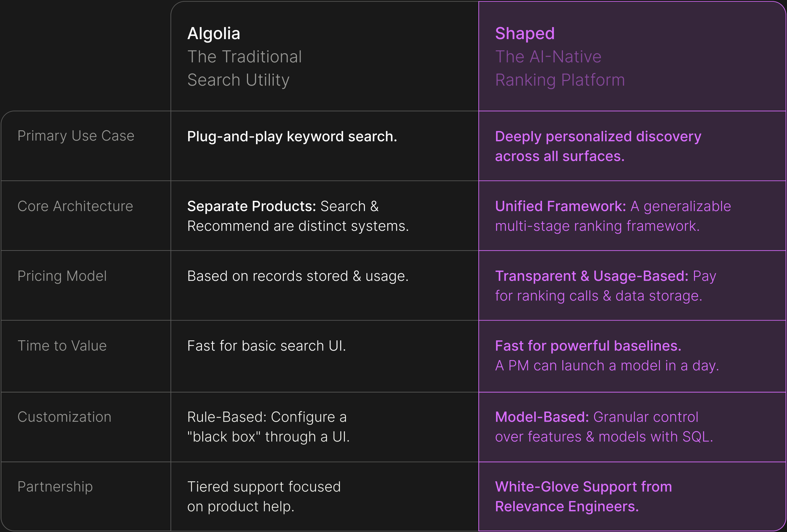Click the 'Unified Framework:' bold text

click(x=560, y=206)
